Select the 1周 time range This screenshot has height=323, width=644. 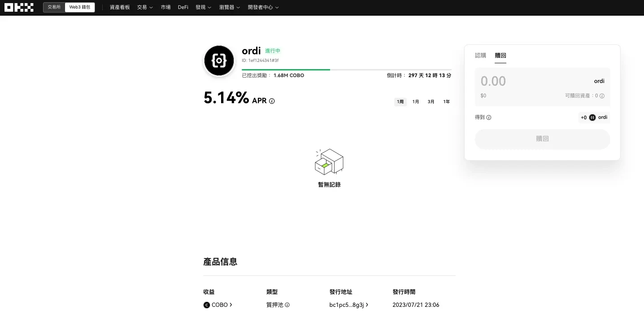click(400, 102)
